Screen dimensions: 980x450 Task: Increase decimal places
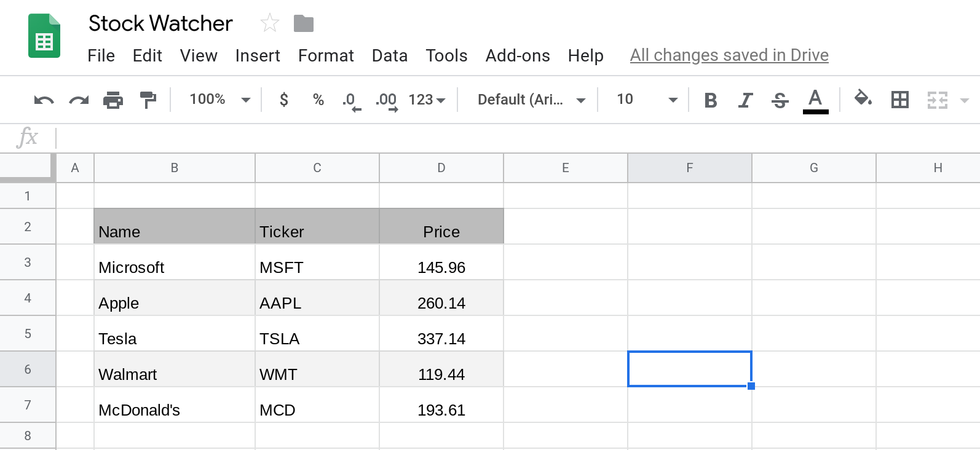tap(386, 101)
